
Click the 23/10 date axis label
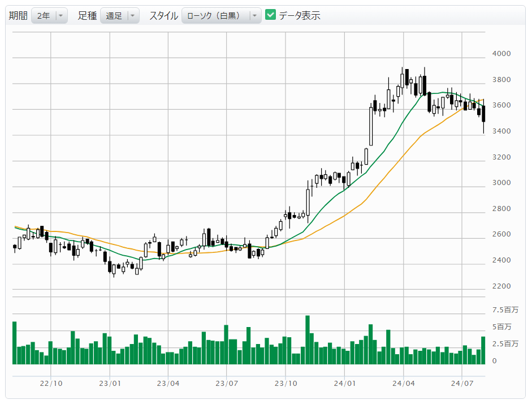click(x=286, y=383)
